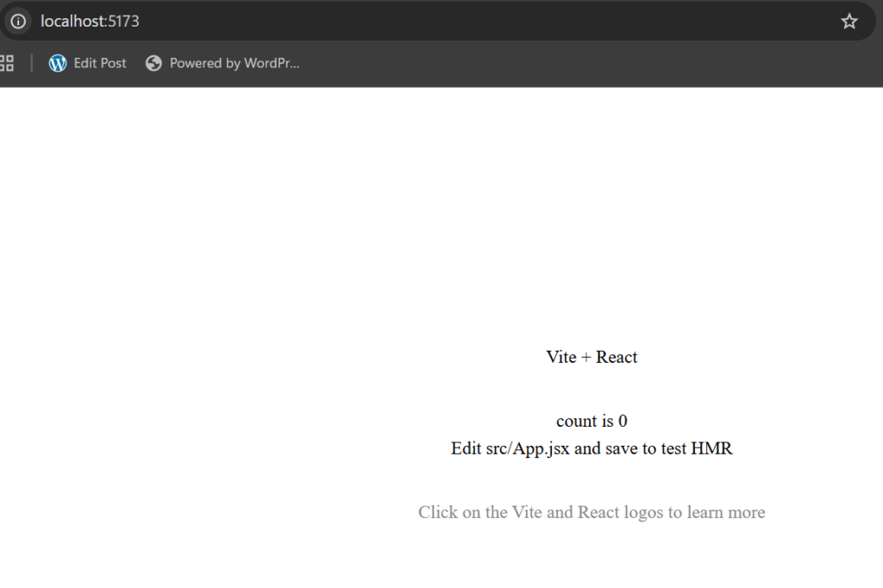Click the circled info badge before localhost:5173
This screenshot has height=588, width=883.
[x=17, y=21]
